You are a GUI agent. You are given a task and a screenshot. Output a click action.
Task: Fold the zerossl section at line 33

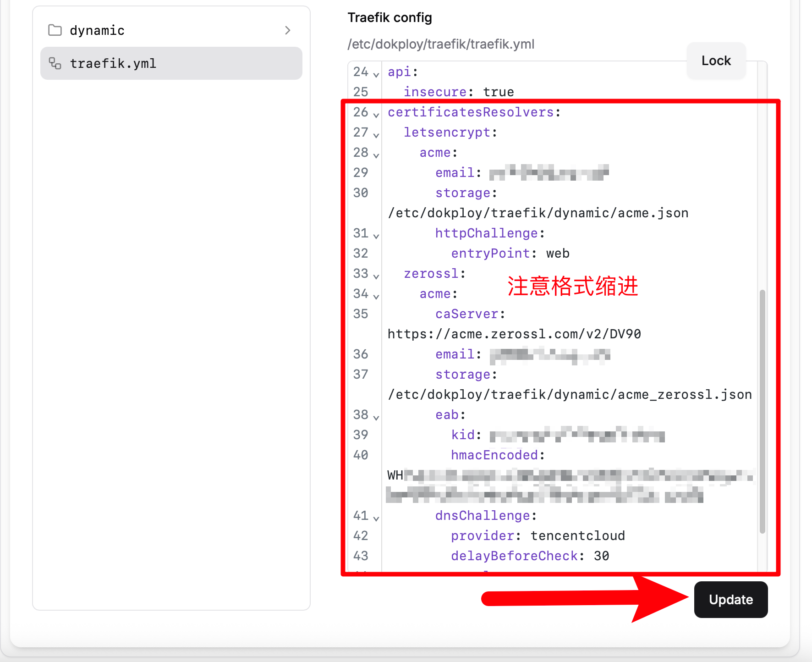(x=376, y=276)
